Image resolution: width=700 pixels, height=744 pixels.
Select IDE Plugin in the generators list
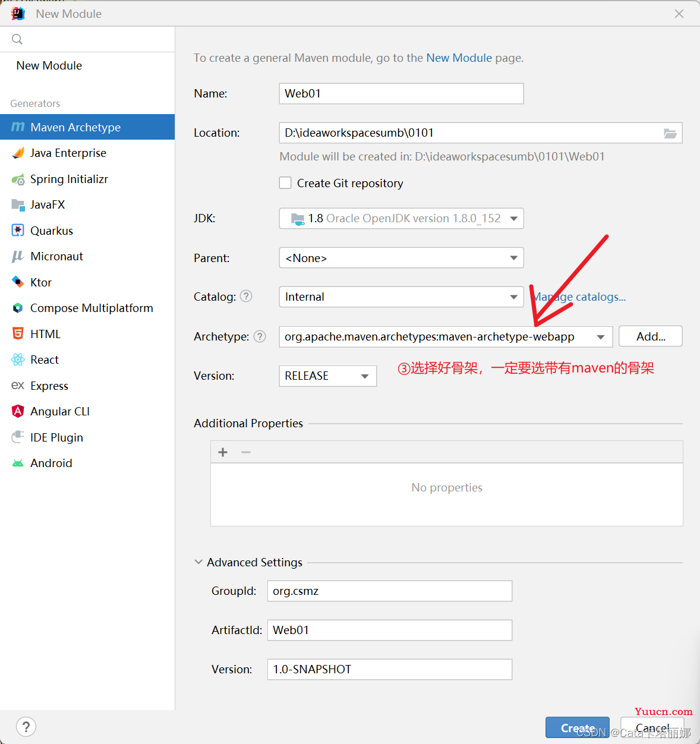(x=87, y=437)
